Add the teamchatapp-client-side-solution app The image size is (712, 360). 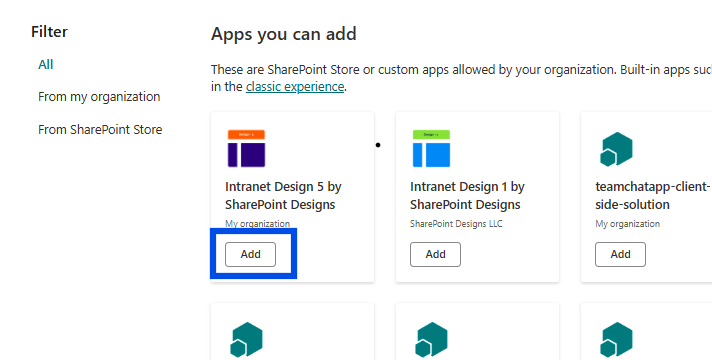coord(620,254)
